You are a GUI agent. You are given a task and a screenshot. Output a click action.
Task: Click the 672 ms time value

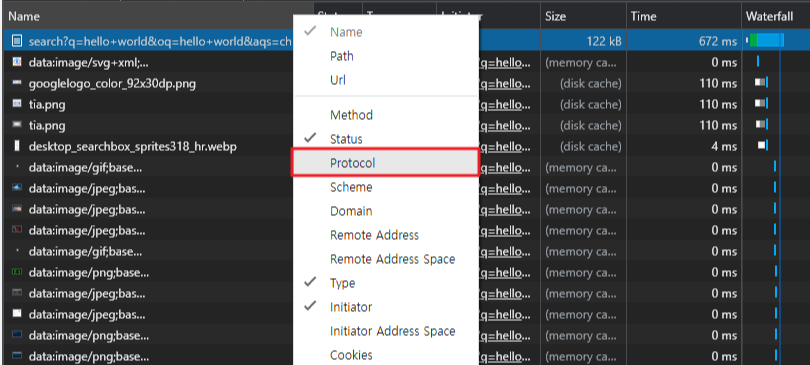click(x=718, y=41)
